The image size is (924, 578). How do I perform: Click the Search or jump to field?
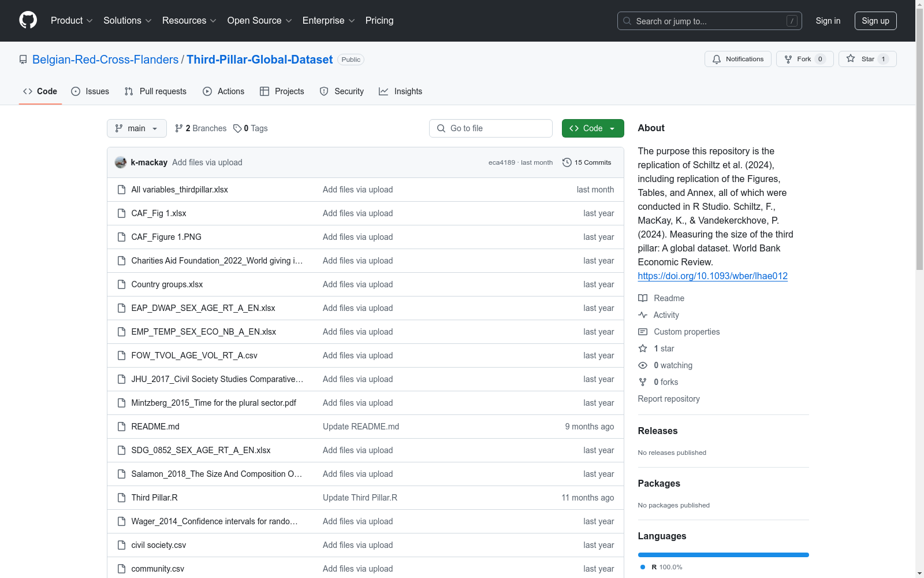pyautogui.click(x=710, y=21)
